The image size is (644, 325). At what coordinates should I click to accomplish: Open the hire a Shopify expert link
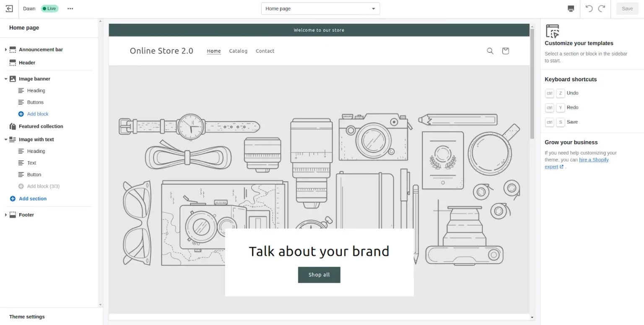click(x=594, y=160)
